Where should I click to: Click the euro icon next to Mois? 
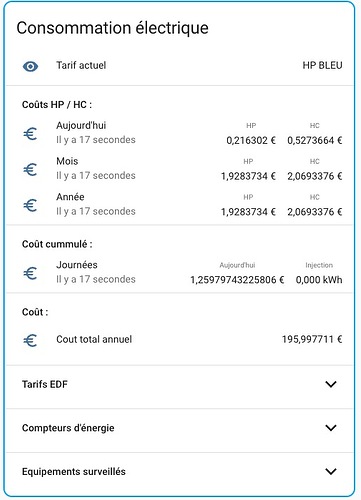pyautogui.click(x=30, y=170)
